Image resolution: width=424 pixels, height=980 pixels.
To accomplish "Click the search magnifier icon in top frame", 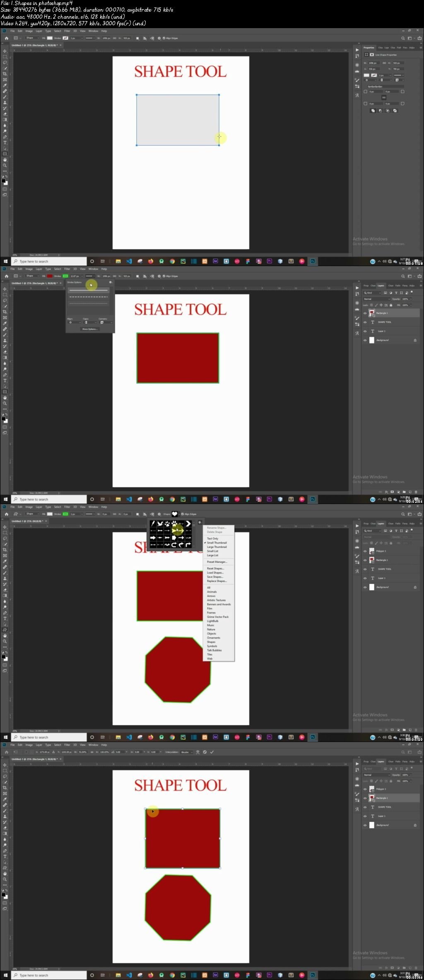I will click(403, 38).
